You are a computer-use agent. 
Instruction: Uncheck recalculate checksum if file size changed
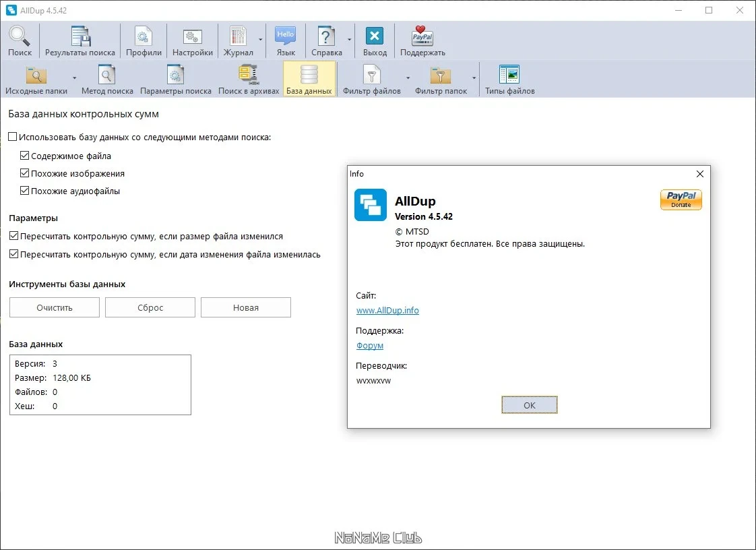(x=14, y=236)
